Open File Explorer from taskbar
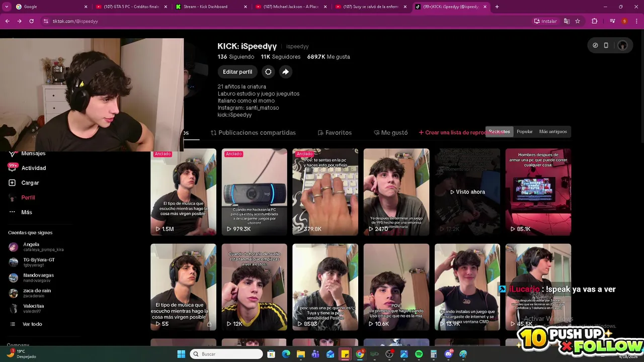The height and width of the screenshot is (362, 644). pos(300,354)
